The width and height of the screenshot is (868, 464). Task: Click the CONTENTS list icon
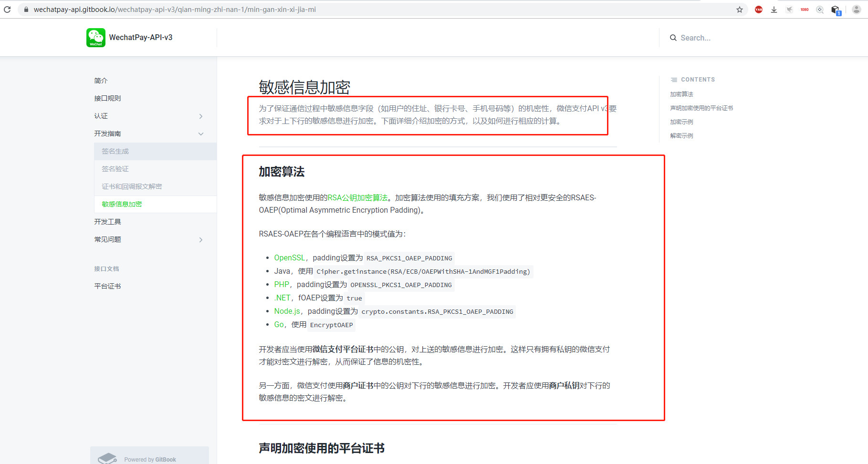click(x=674, y=80)
